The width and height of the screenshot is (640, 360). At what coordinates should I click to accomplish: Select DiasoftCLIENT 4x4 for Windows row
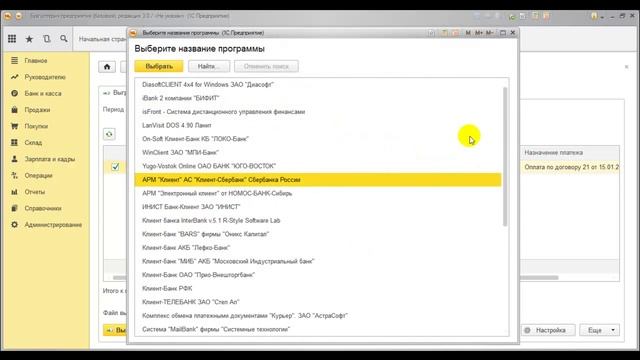click(x=318, y=84)
